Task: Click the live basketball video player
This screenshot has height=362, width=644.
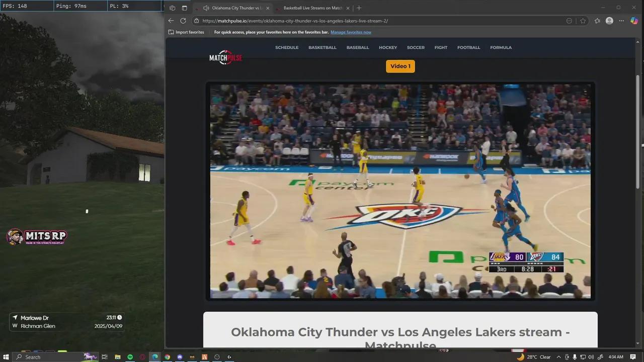Action: [400, 191]
